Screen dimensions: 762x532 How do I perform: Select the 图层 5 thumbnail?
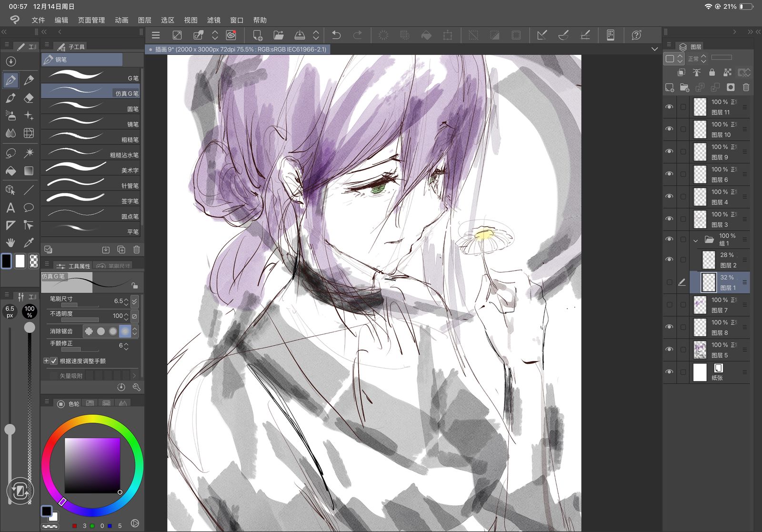point(700,350)
